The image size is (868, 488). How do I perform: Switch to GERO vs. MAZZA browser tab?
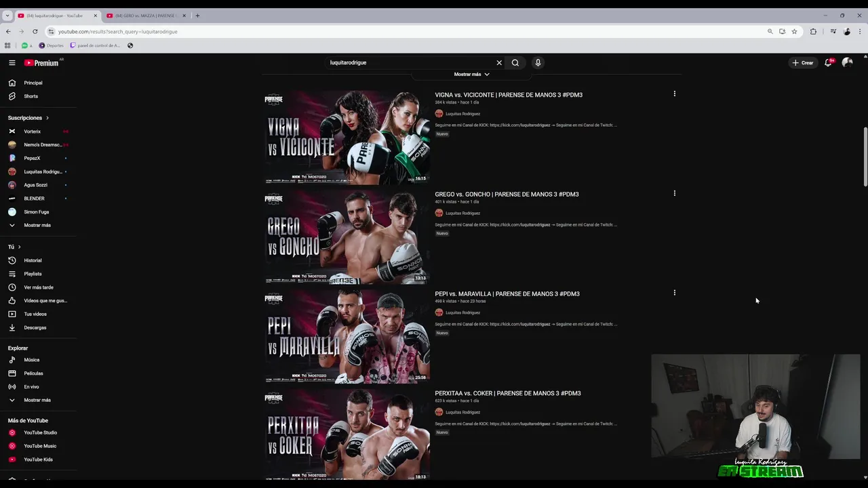click(x=145, y=16)
